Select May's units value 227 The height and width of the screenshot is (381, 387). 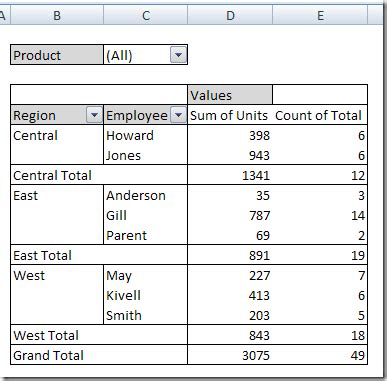[x=230, y=275]
